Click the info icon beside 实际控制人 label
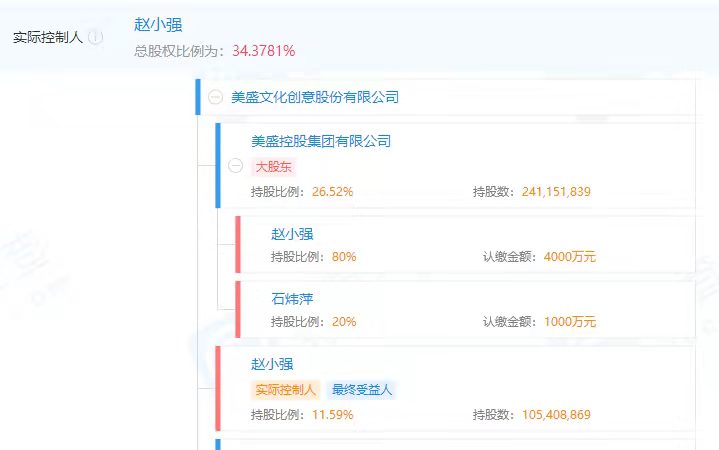 [96, 38]
